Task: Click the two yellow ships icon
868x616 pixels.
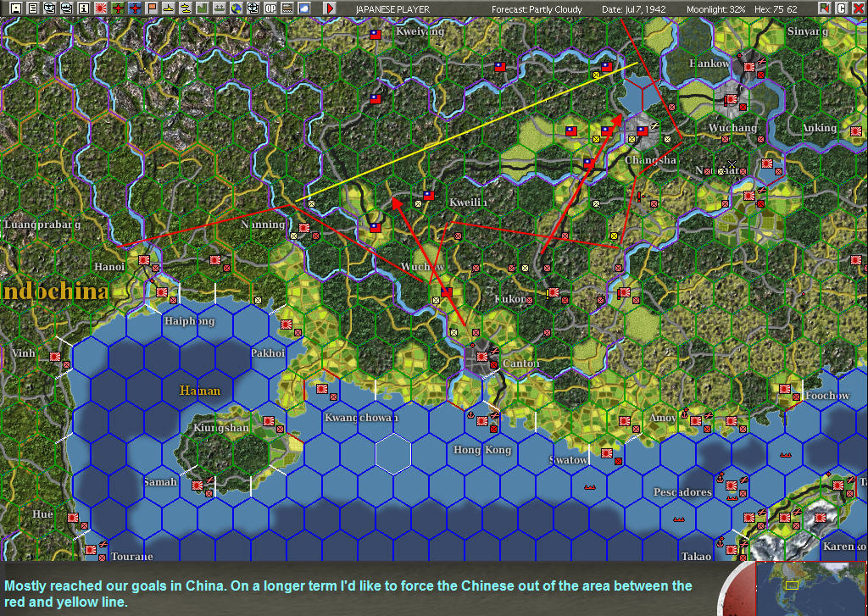Action: (185, 8)
